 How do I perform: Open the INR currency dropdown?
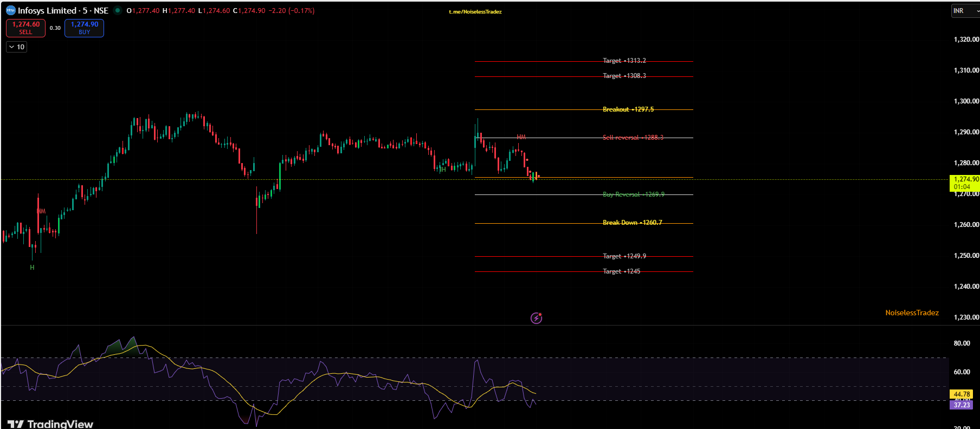[966, 11]
